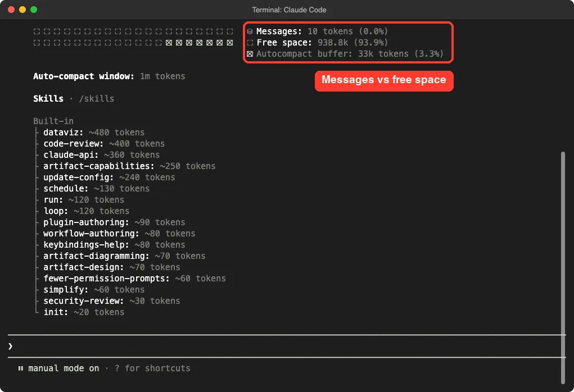
Task: Select the 'artifact-design: ~70 tokens' row
Action: (112, 267)
